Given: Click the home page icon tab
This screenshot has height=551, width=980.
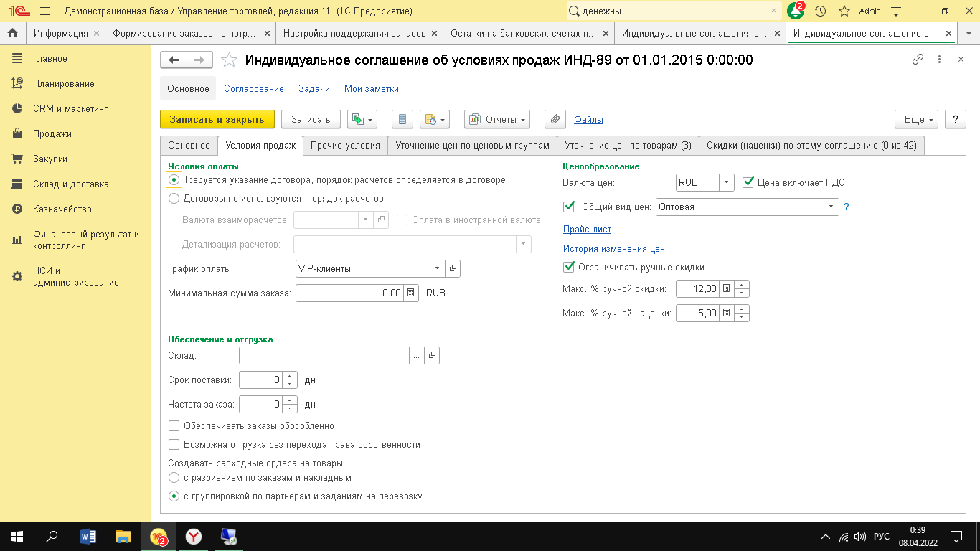Looking at the screenshot, I should (12, 34).
